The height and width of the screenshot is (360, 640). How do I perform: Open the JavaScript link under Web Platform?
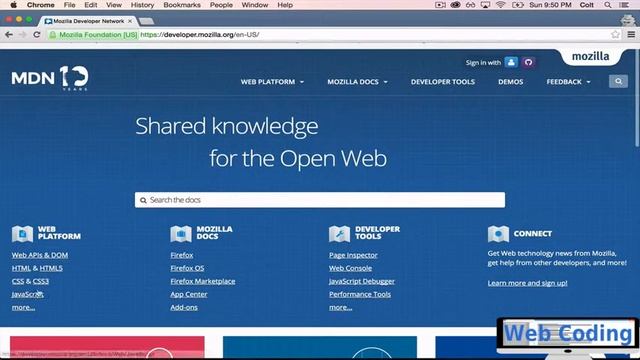(27, 294)
